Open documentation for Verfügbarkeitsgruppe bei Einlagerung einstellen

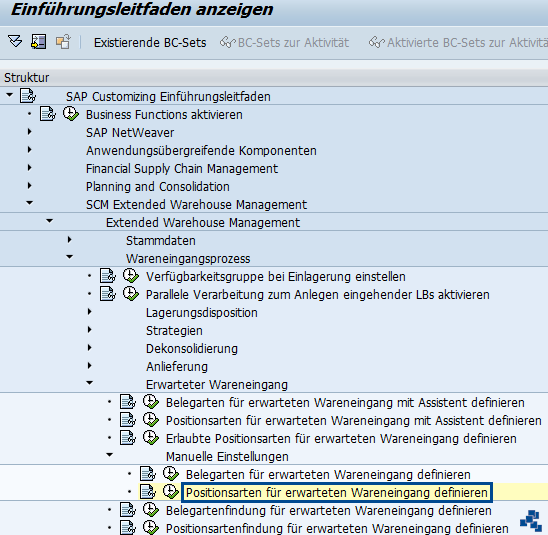[x=108, y=276]
